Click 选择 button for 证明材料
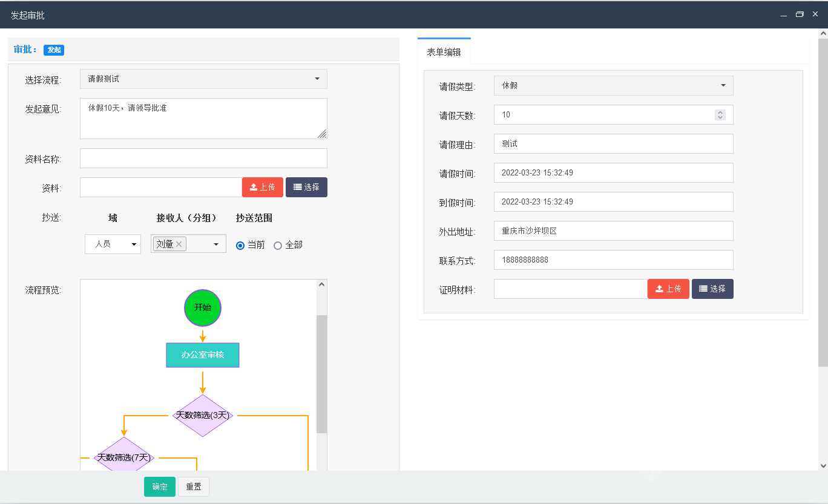This screenshot has width=828, height=504. click(712, 289)
